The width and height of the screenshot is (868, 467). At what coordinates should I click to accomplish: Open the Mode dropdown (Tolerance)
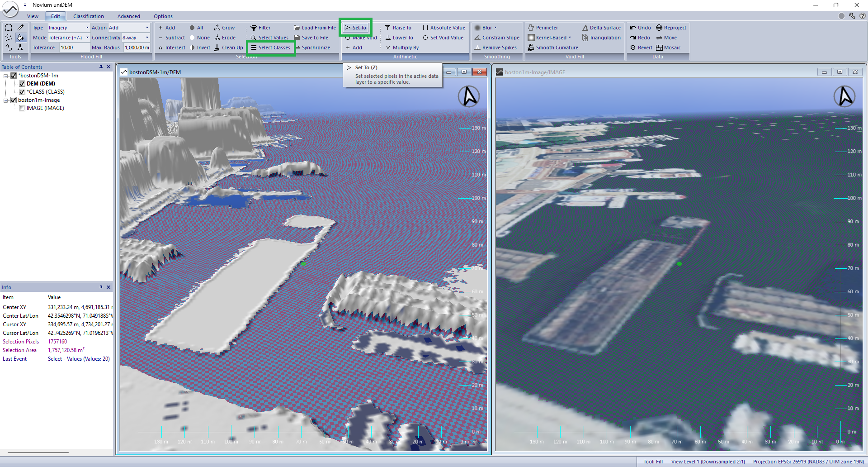[87, 38]
